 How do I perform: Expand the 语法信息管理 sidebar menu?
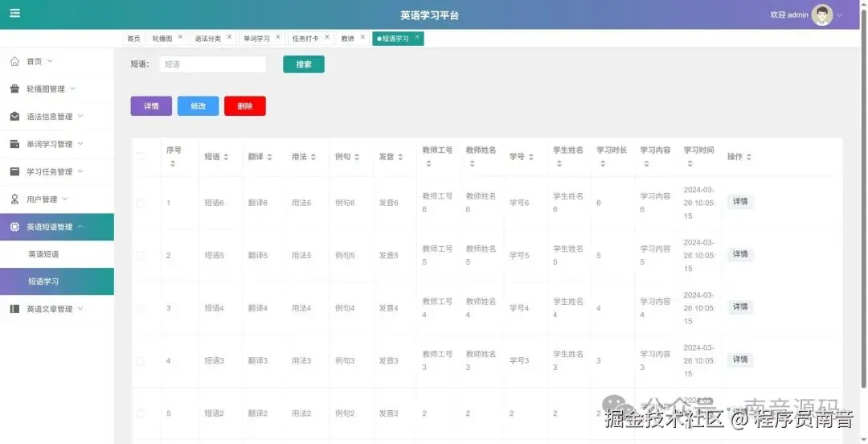coord(80,117)
